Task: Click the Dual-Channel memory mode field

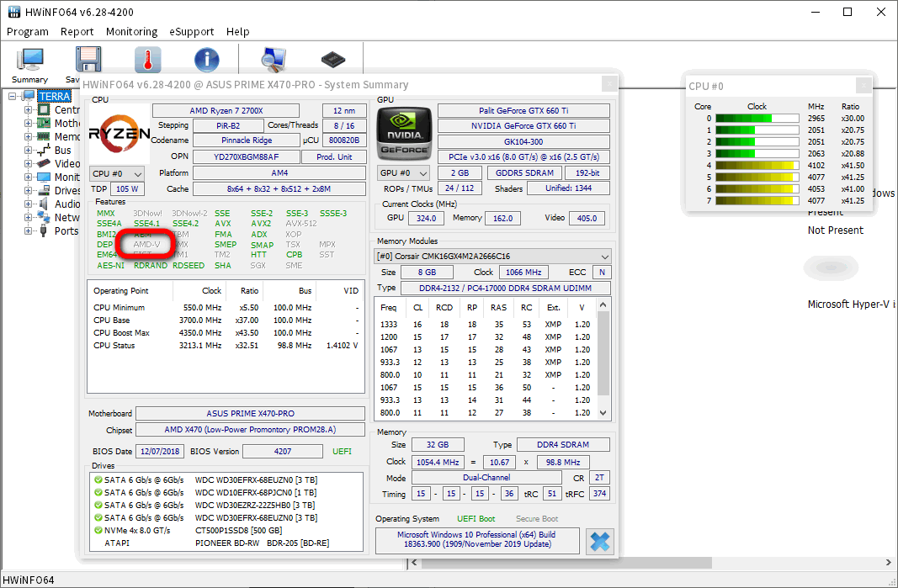Action: (x=486, y=478)
